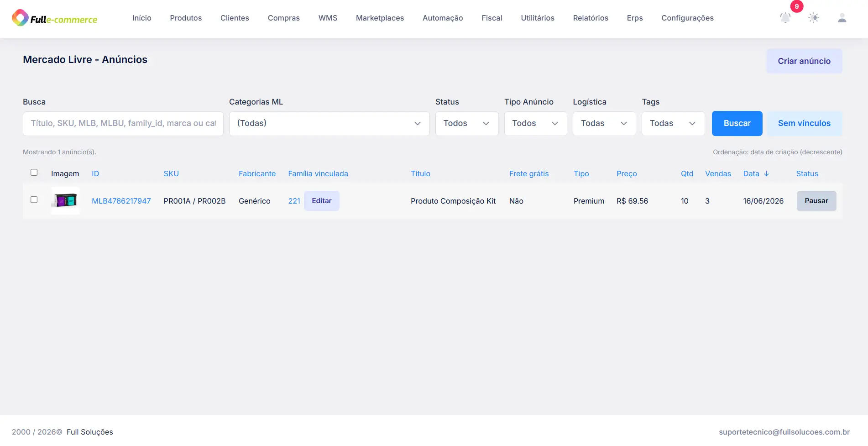Open the Marketplaces menu
Screen dimensions: 868x446
(x=380, y=18)
